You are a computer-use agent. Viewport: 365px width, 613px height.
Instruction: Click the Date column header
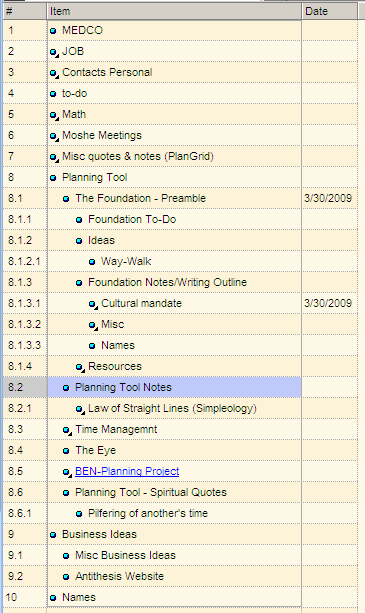329,11
